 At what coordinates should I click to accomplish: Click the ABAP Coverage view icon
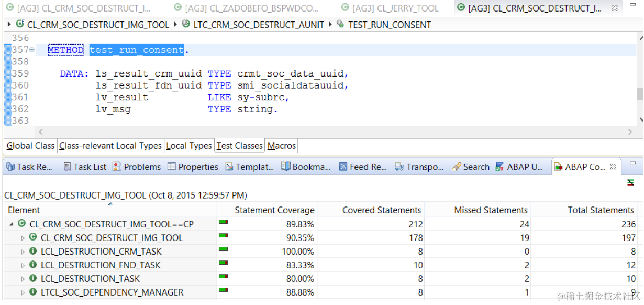click(558, 167)
